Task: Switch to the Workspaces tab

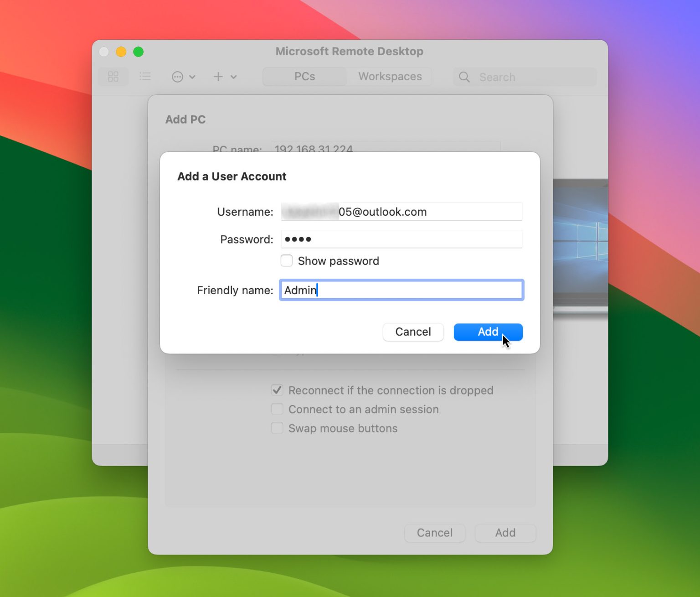Action: [390, 76]
